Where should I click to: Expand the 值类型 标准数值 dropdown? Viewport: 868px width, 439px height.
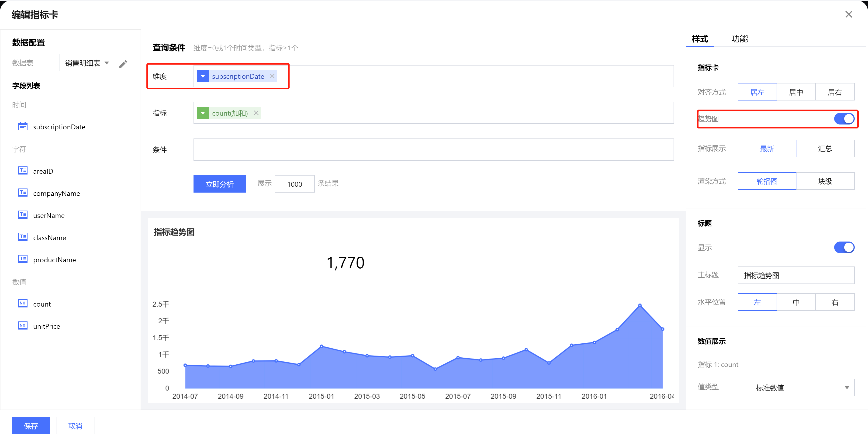coord(802,387)
